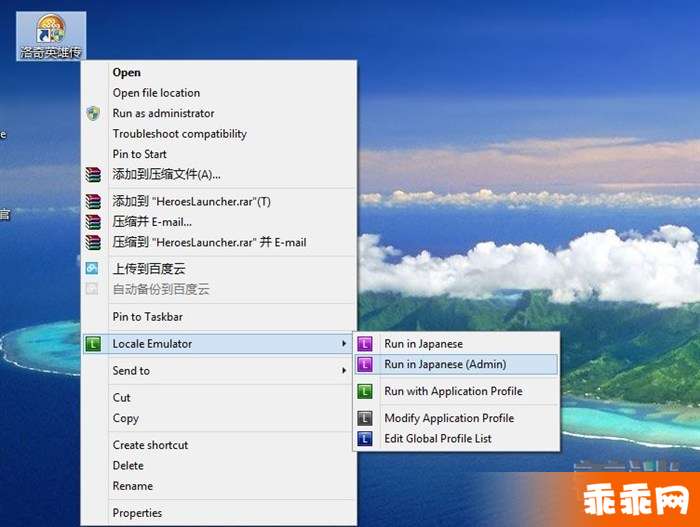This screenshot has height=527, width=700.
Task: Click the blue Edit Global Profile List icon
Action: pos(365,438)
